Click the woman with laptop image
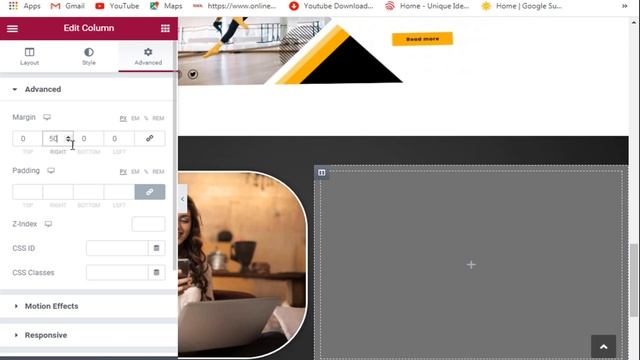Image resolution: width=640 pixels, height=360 pixels. point(242,264)
